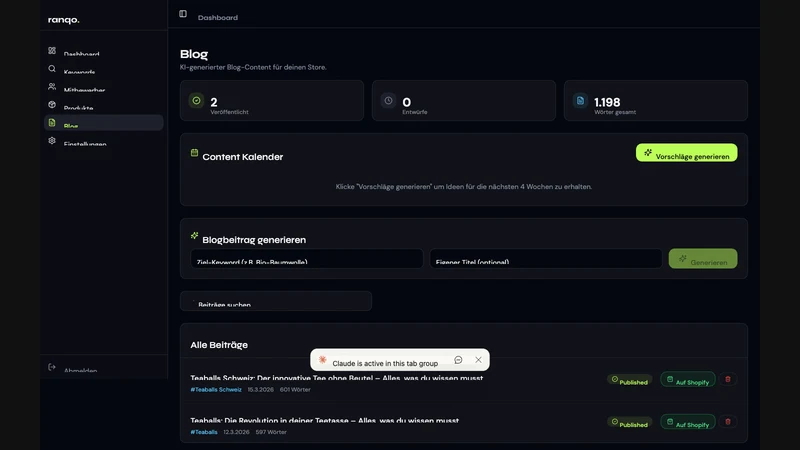Click the date 12.3.2026
Viewport: 800px width, 450px height.
[236, 432]
